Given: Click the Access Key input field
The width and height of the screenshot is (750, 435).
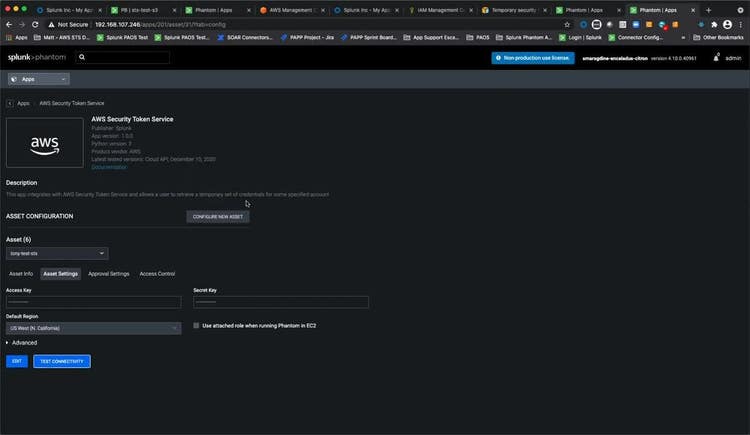Looking at the screenshot, I should point(93,302).
